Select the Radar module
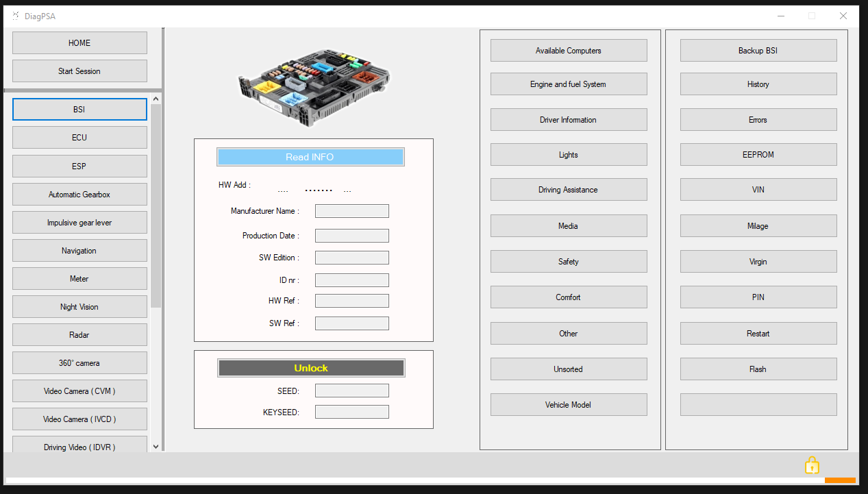This screenshot has height=494, width=868. [x=79, y=334]
